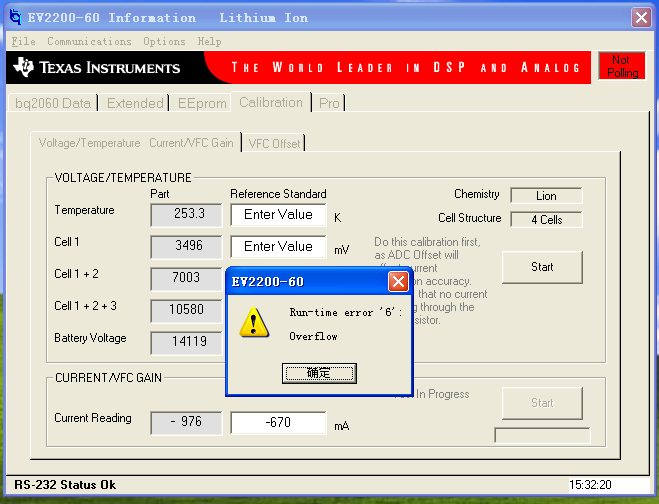Click the Temperature part value 253.3

coord(186,215)
